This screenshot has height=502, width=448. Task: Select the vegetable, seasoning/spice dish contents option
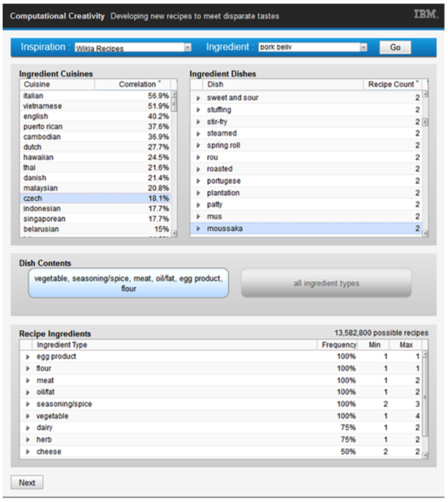point(128,283)
